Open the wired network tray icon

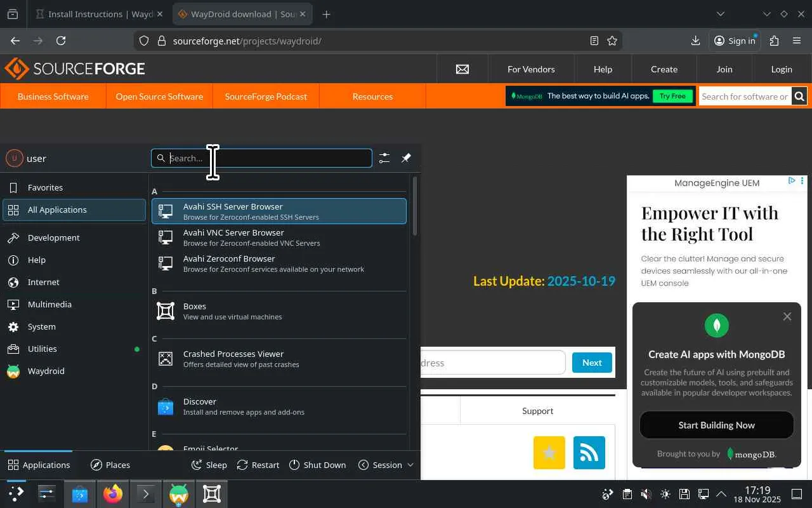pos(703,494)
